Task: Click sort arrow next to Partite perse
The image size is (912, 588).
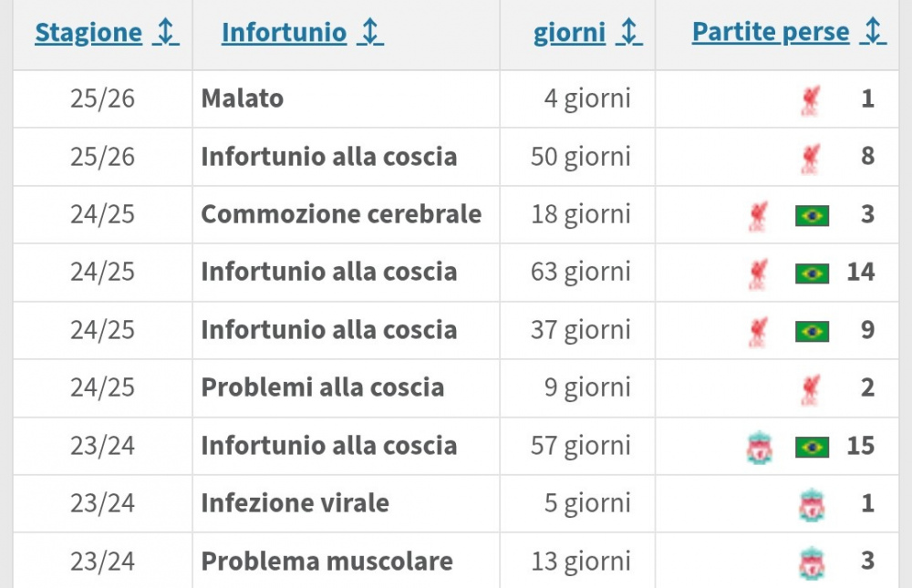Action: click(x=873, y=33)
